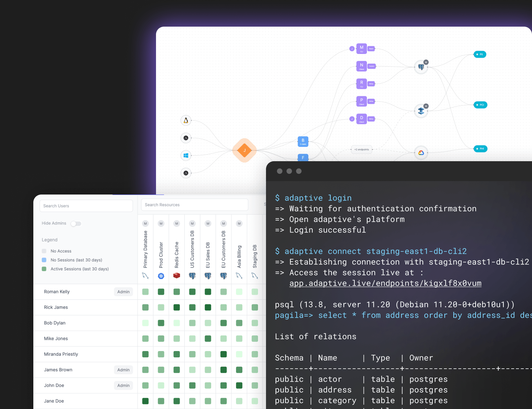Focus the Search Users field
532x409 pixels.
coord(86,206)
